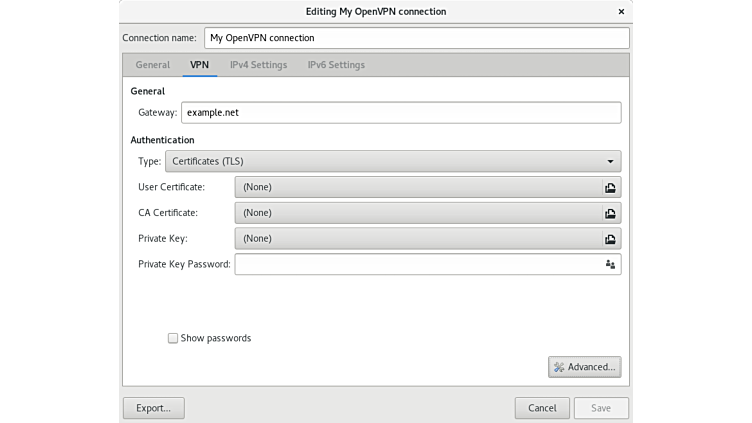Open the User Certificate file chooser
Screen dimensions: 752x423
tap(417, 187)
